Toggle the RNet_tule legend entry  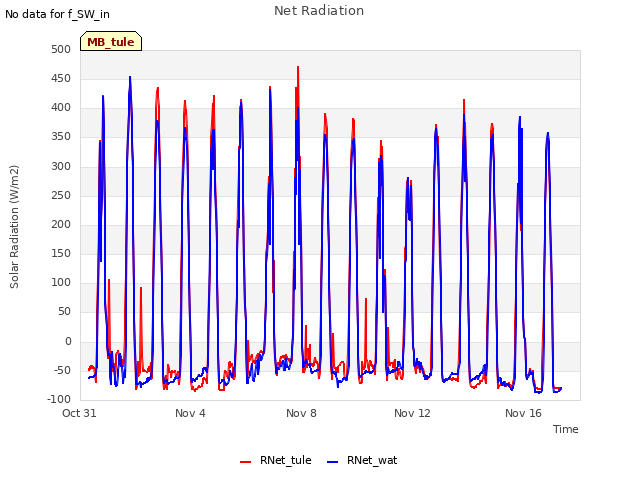[276, 460]
